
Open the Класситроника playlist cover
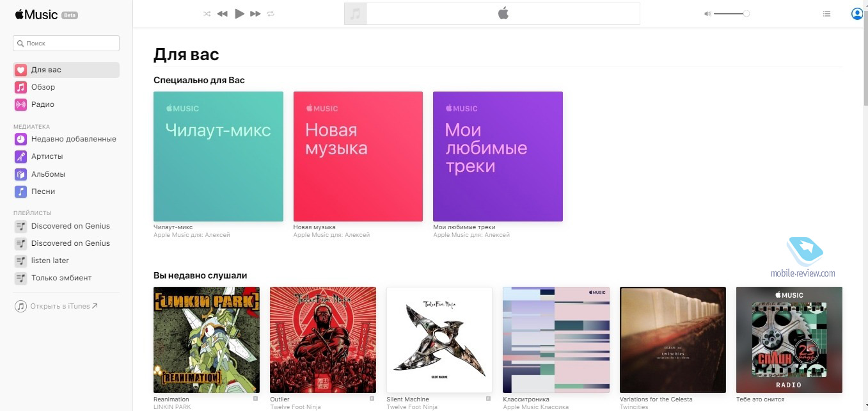(556, 340)
